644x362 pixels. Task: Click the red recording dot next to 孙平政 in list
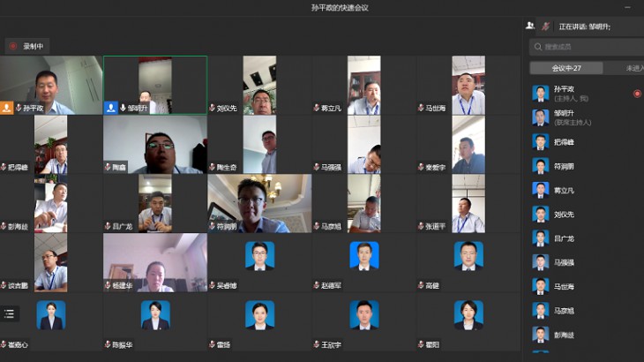click(637, 93)
